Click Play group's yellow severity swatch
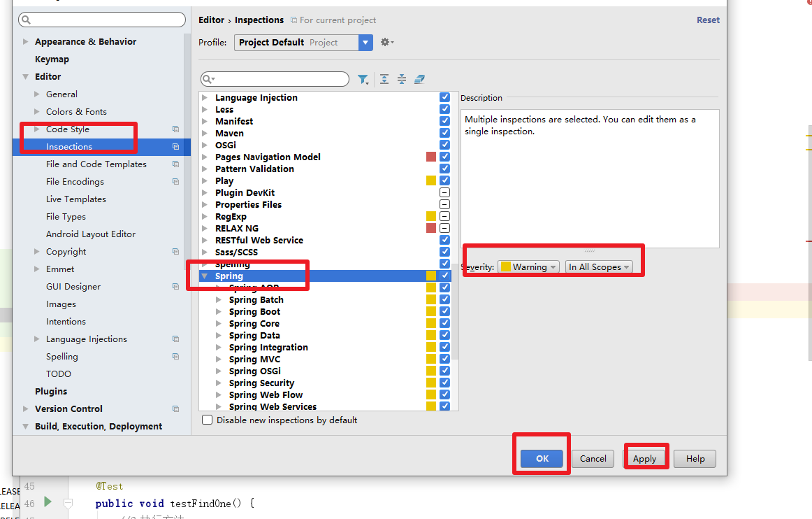This screenshot has height=519, width=812. (x=431, y=180)
